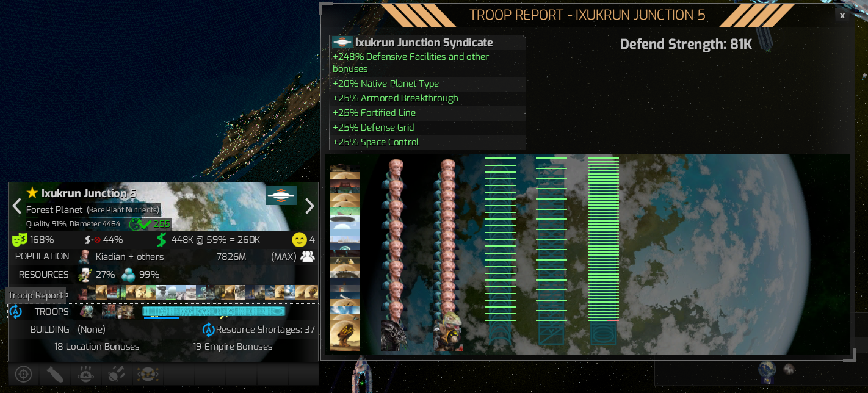Click the 7826M population value
This screenshot has height=393, width=868.
231,257
